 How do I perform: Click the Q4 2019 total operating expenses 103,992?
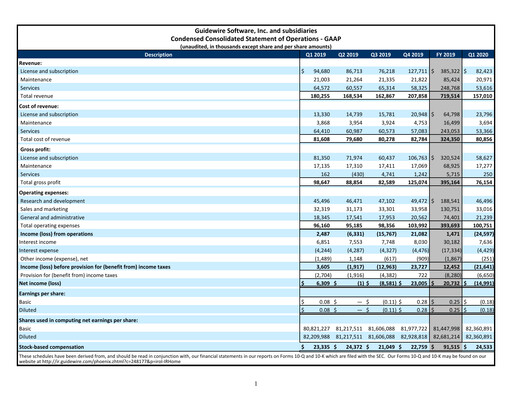click(x=418, y=226)
